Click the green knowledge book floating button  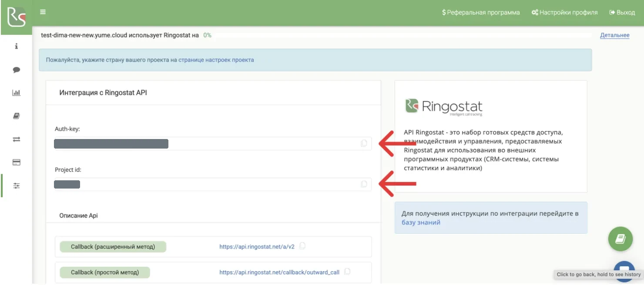[620, 239]
